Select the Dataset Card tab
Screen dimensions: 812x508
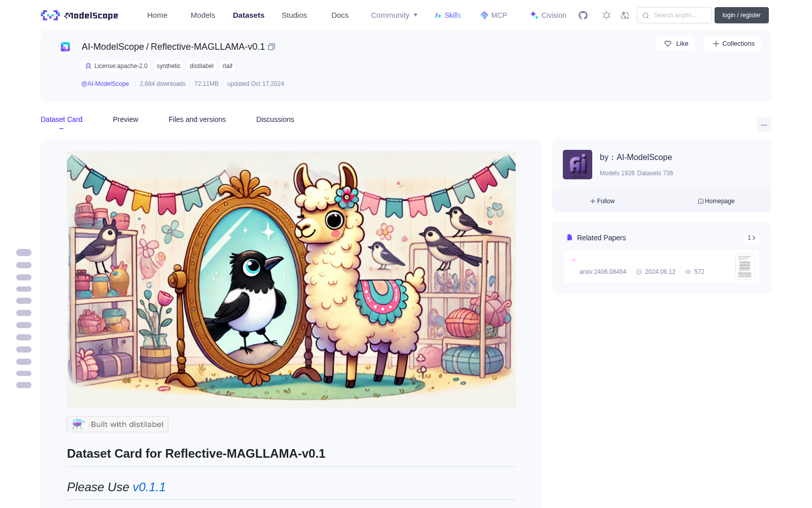[61, 119]
